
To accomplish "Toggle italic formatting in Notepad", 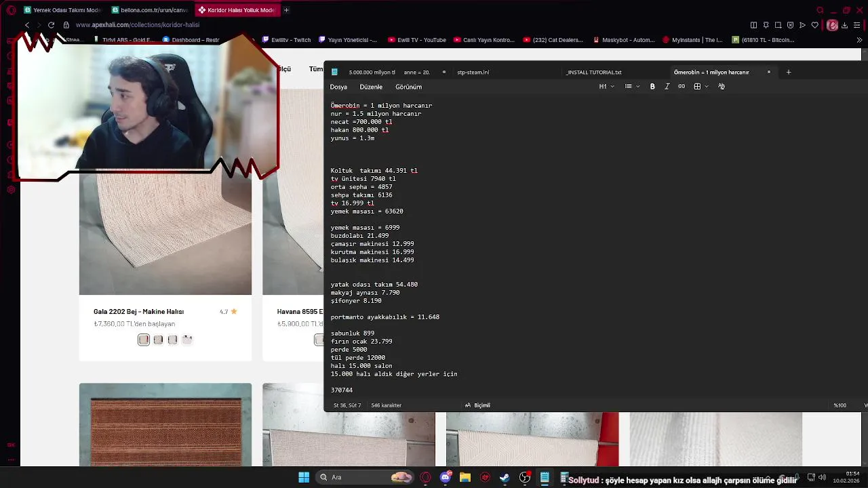I will click(x=667, y=87).
